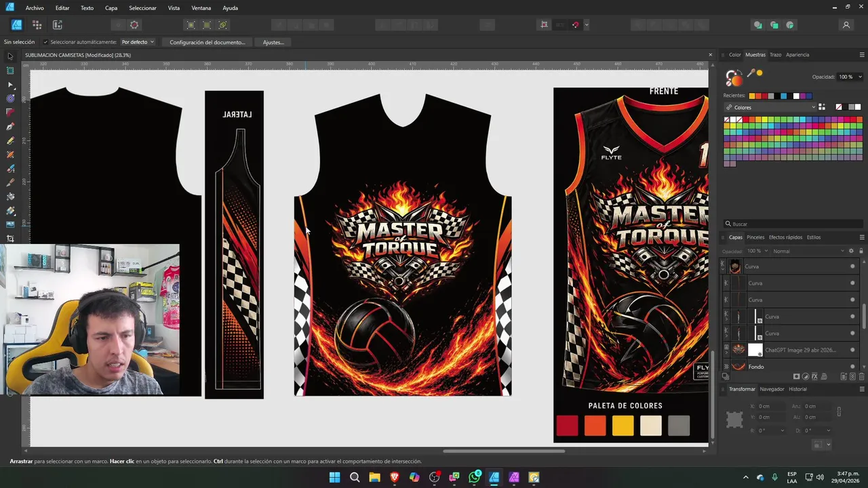Add current color to palette icon
Image resolution: width=868 pixels, height=488 pixels.
[x=822, y=107]
